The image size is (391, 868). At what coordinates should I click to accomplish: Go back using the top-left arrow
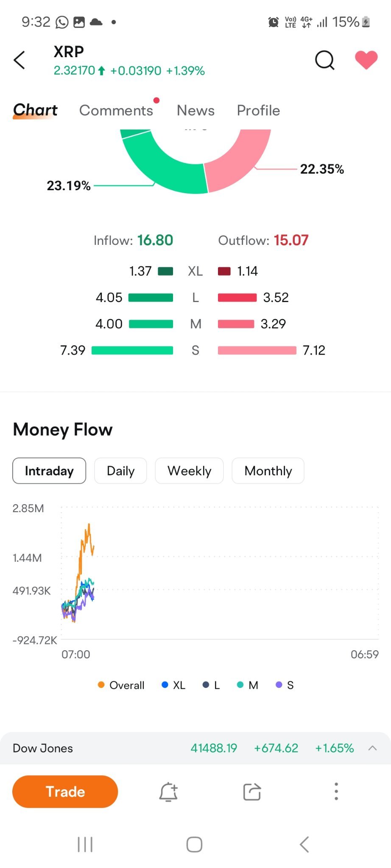point(20,60)
